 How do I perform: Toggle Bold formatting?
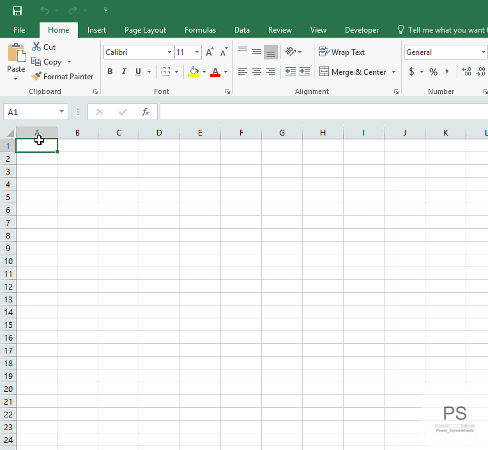click(x=110, y=71)
